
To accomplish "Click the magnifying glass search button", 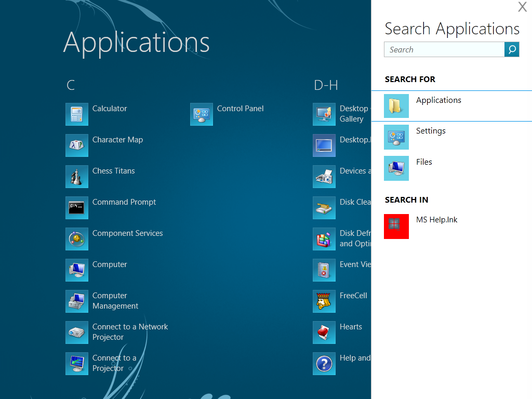I will coord(512,49).
